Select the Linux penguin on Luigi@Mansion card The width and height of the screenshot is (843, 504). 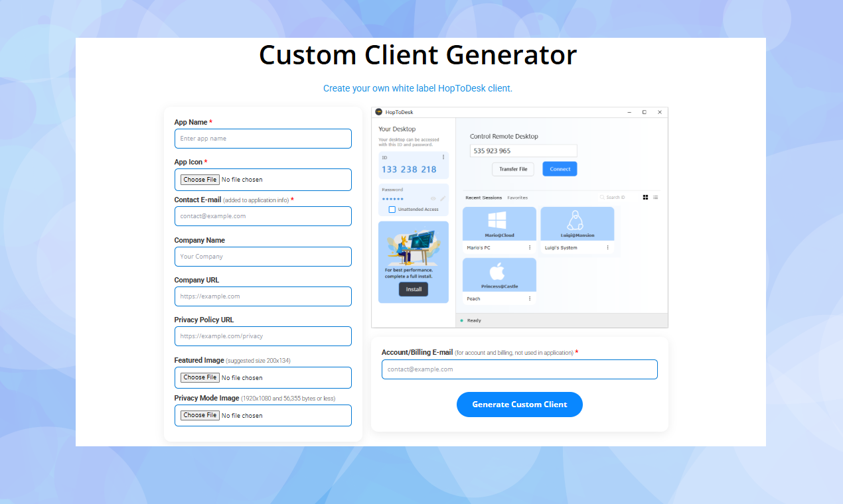[575, 221]
